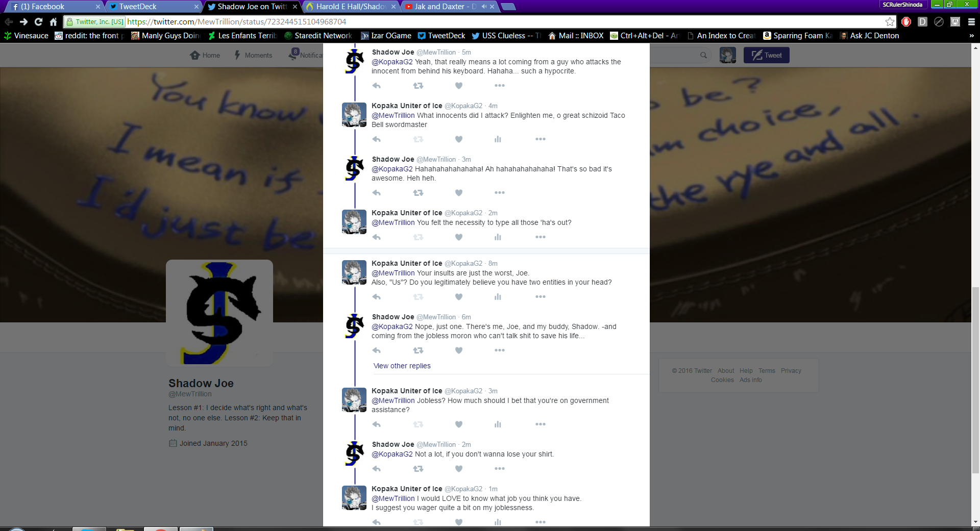This screenshot has height=531, width=980.
Task: Go to the browser home page
Action: tap(53, 22)
